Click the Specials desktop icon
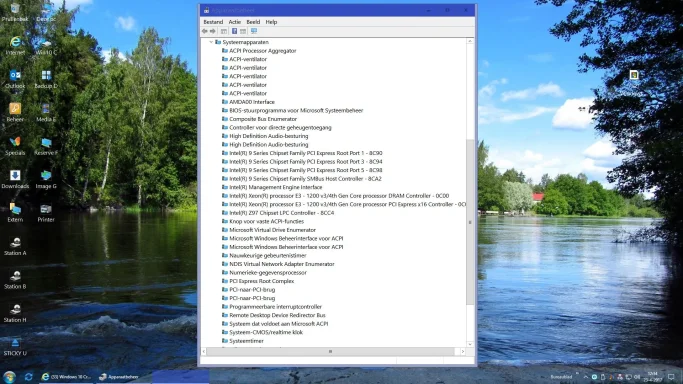Image resolution: width=683 pixels, height=384 pixels. [15, 146]
